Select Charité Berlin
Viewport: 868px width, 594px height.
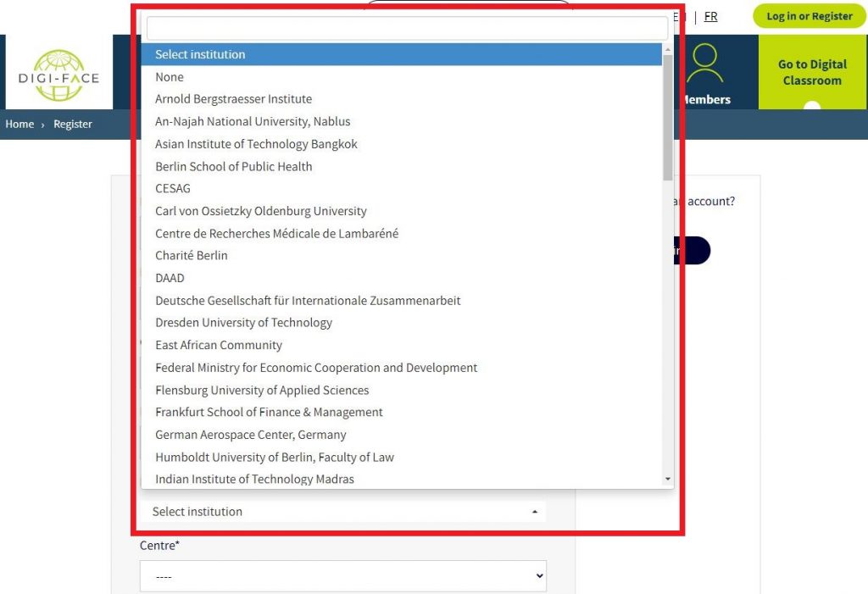pos(401,256)
